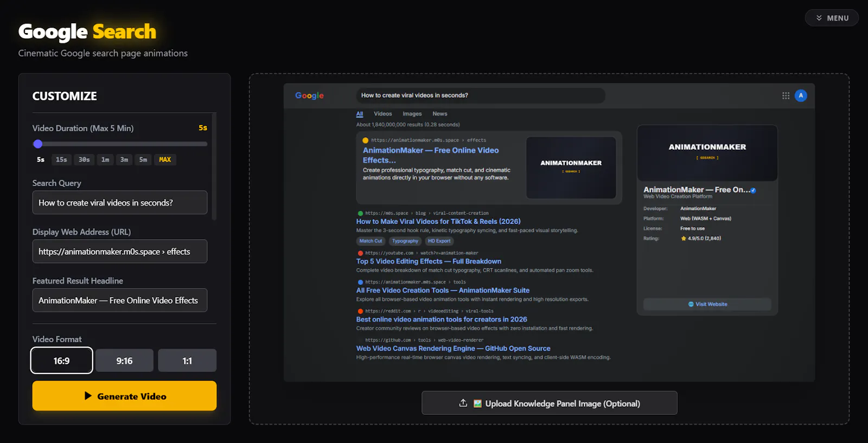
Task: Set duration preset to 5s
Action: (x=41, y=159)
